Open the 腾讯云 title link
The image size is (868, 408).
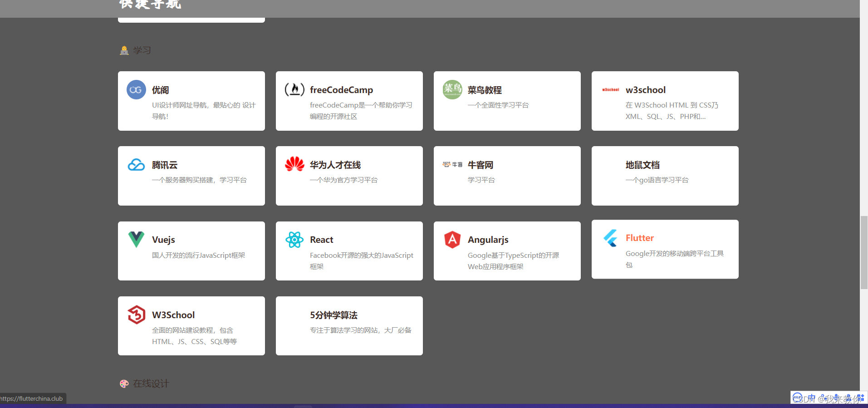(x=165, y=165)
